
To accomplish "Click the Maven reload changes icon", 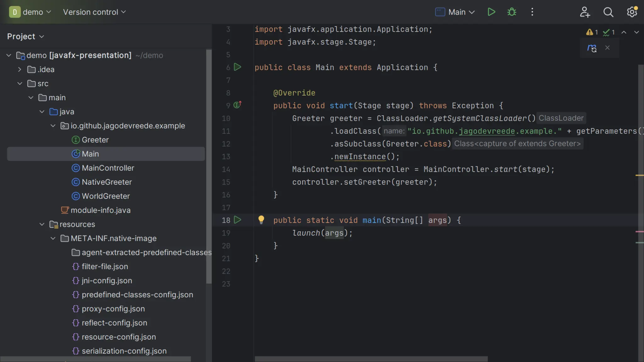I will pyautogui.click(x=592, y=48).
